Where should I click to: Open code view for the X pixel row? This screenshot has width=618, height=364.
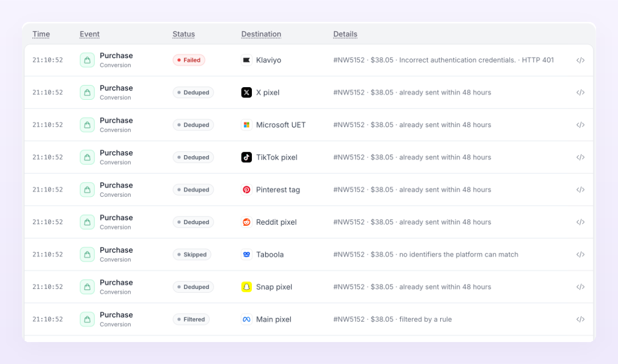(x=580, y=93)
